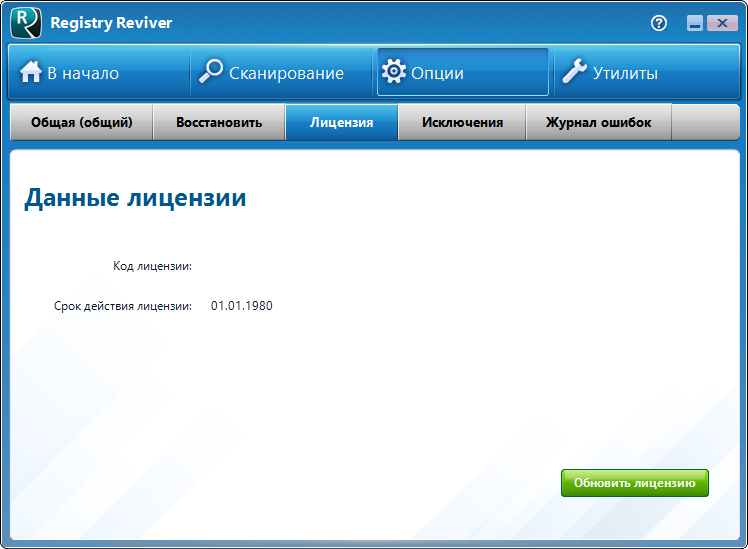This screenshot has height=549, width=748.
Task: Click the magnifier icon for Сканирование
Action: 211,71
